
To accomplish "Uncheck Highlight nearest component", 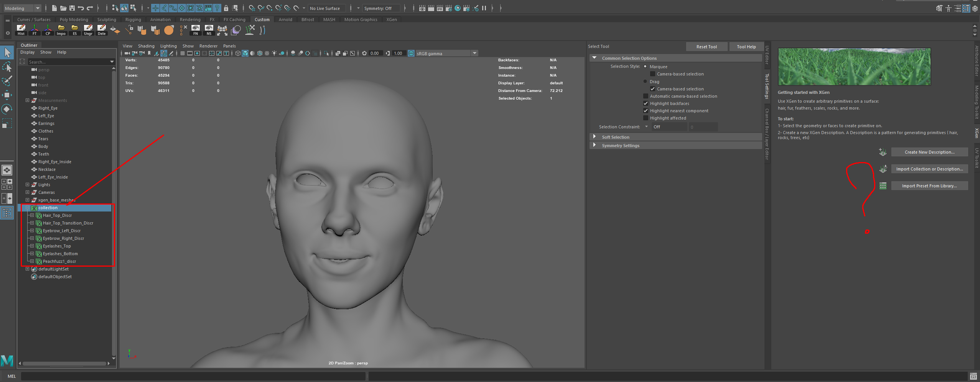I will (646, 111).
